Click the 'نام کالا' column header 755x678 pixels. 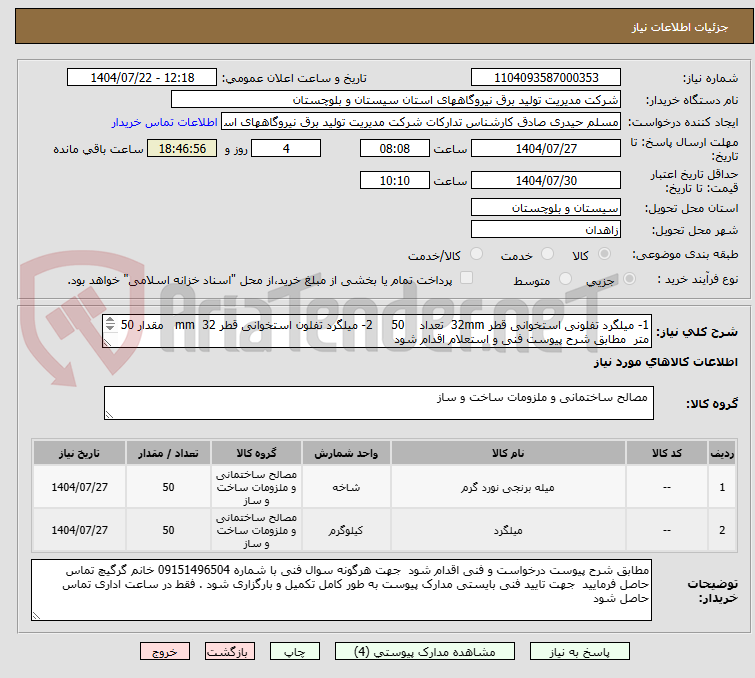click(508, 453)
